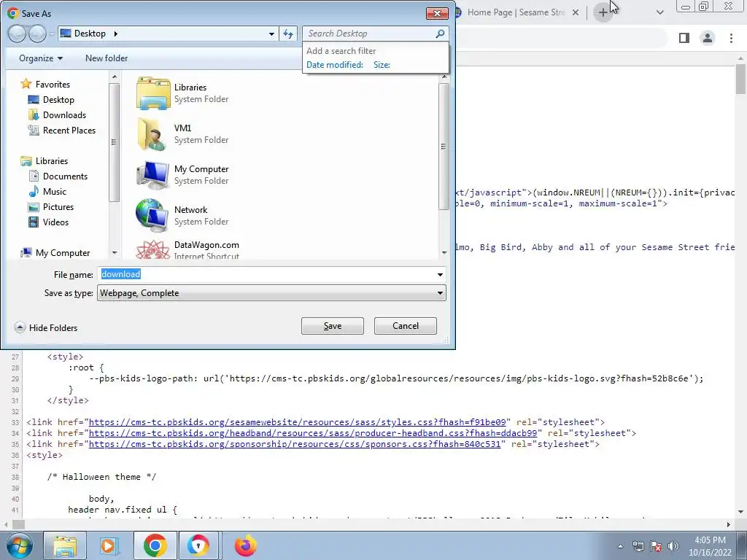Open the Save as type combo box
Viewport: 747px width, 560px height.
pos(271,293)
